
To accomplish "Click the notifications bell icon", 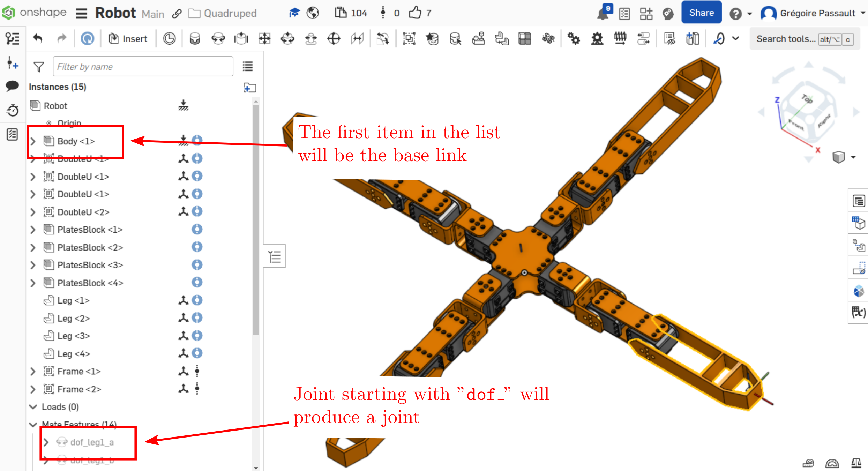I will click(604, 13).
